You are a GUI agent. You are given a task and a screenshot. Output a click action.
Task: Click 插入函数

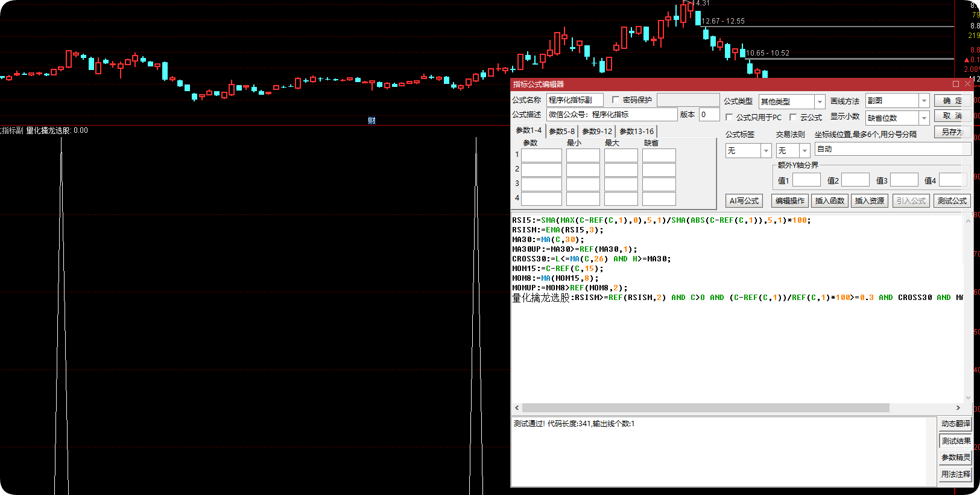[830, 200]
